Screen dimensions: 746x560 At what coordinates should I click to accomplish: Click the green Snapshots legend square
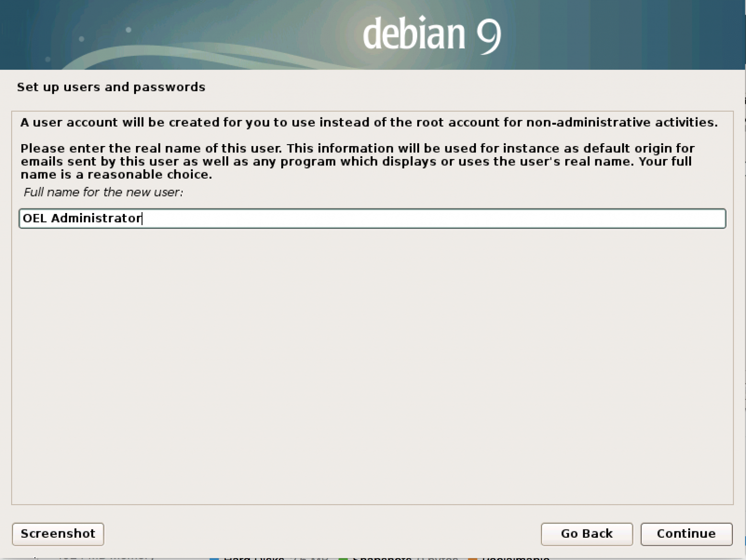pos(343,558)
